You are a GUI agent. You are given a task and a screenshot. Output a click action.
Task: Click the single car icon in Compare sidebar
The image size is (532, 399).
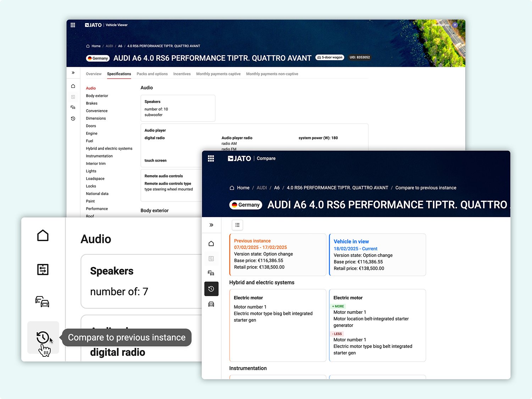pos(211,304)
